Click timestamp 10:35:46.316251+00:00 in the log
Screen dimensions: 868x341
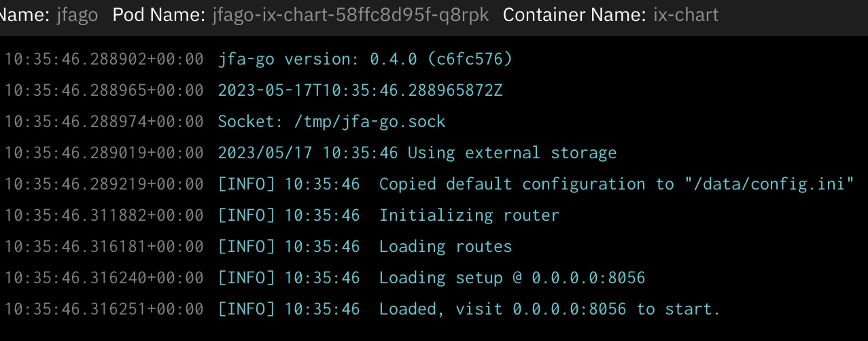point(104,309)
